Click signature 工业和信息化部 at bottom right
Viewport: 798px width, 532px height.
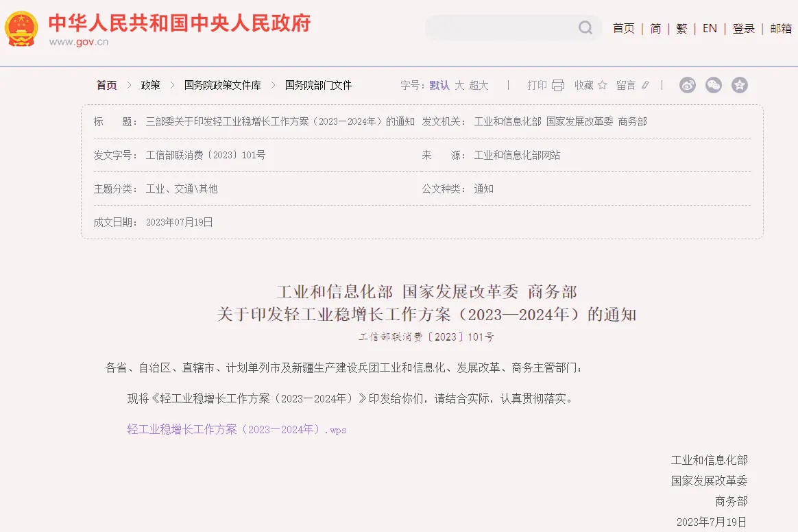709,460
